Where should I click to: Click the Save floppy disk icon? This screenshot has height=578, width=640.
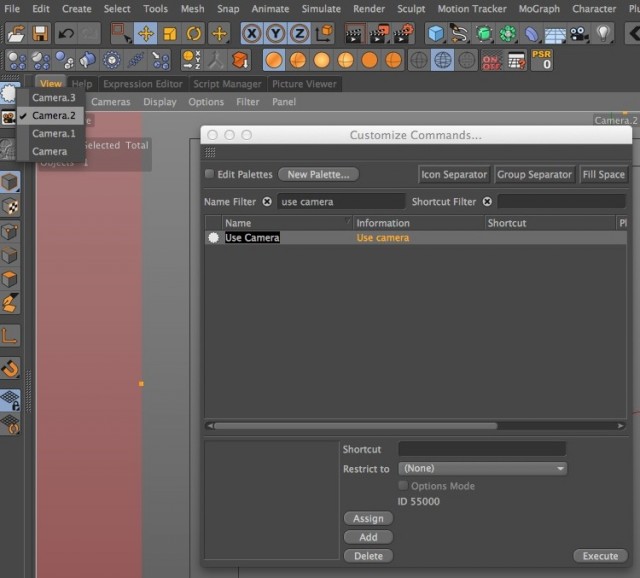pos(40,33)
